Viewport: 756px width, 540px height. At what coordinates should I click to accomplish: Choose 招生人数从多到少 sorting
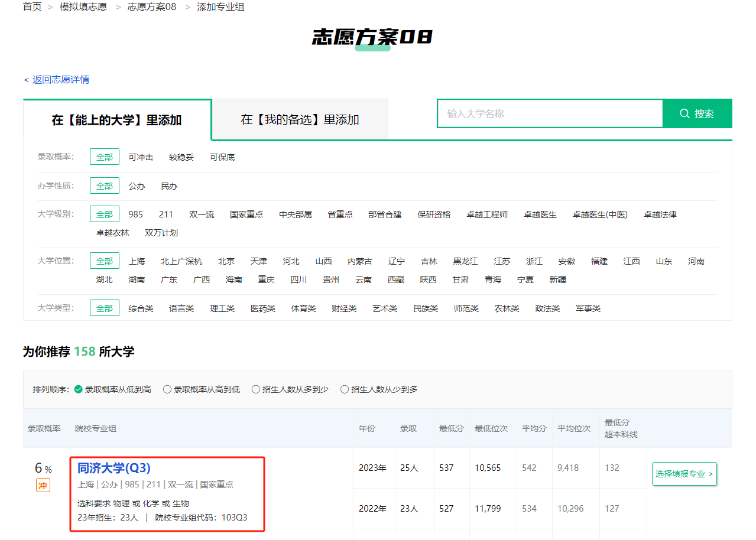(x=290, y=389)
